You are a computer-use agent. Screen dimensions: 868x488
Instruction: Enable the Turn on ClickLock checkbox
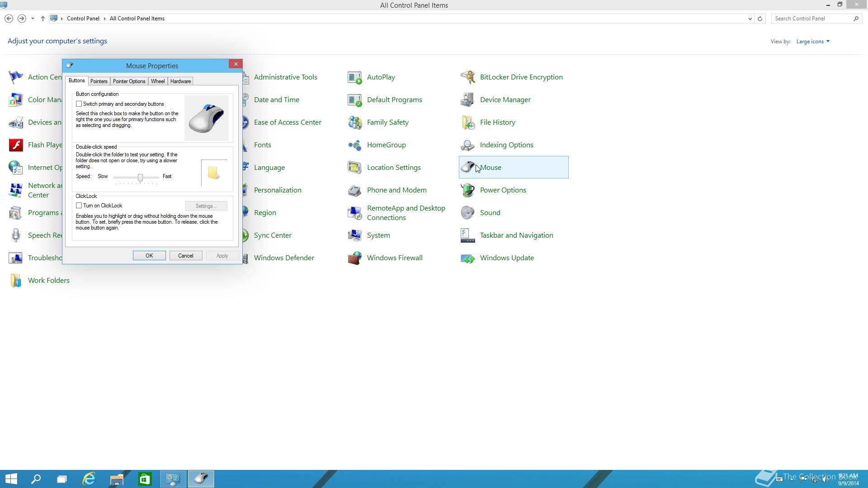pos(79,206)
